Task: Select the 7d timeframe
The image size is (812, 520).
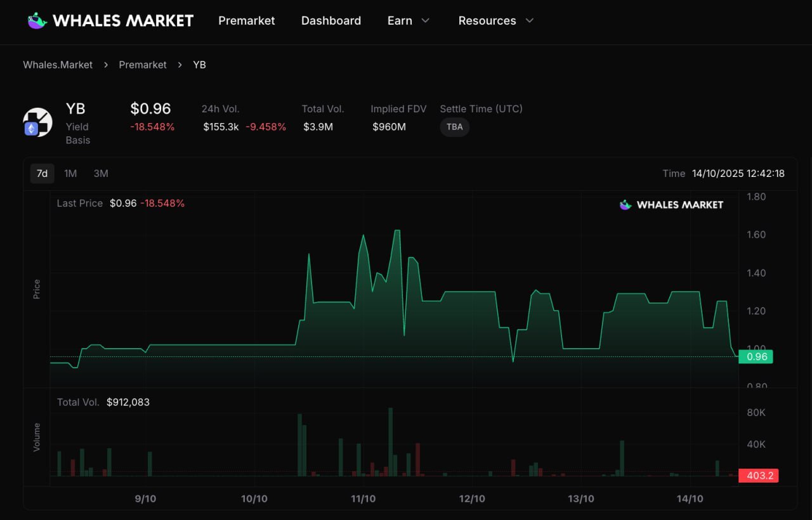Action: click(x=42, y=173)
